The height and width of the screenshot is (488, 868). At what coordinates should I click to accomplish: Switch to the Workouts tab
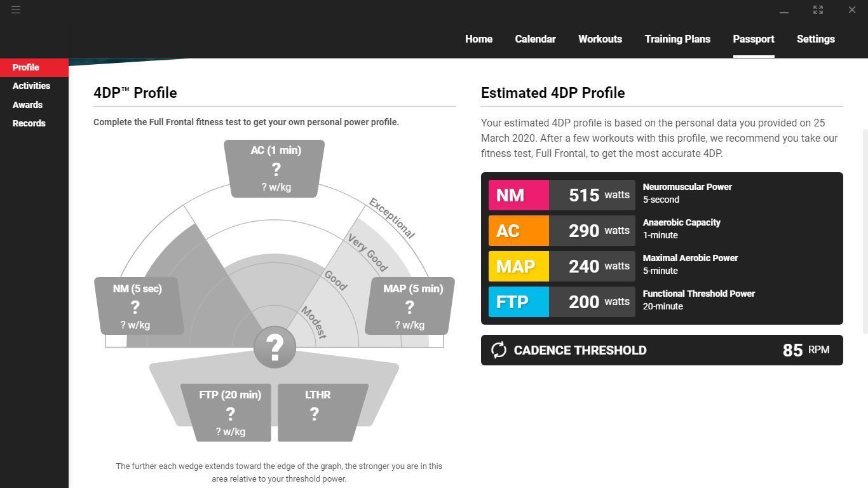600,39
